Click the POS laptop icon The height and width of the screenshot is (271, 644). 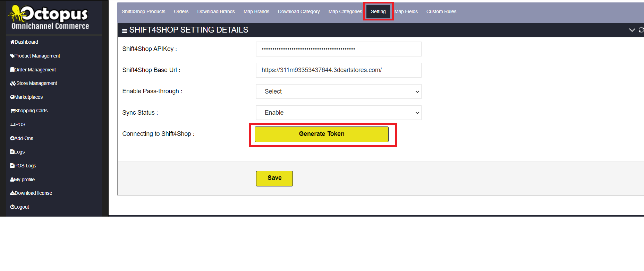tap(12, 124)
